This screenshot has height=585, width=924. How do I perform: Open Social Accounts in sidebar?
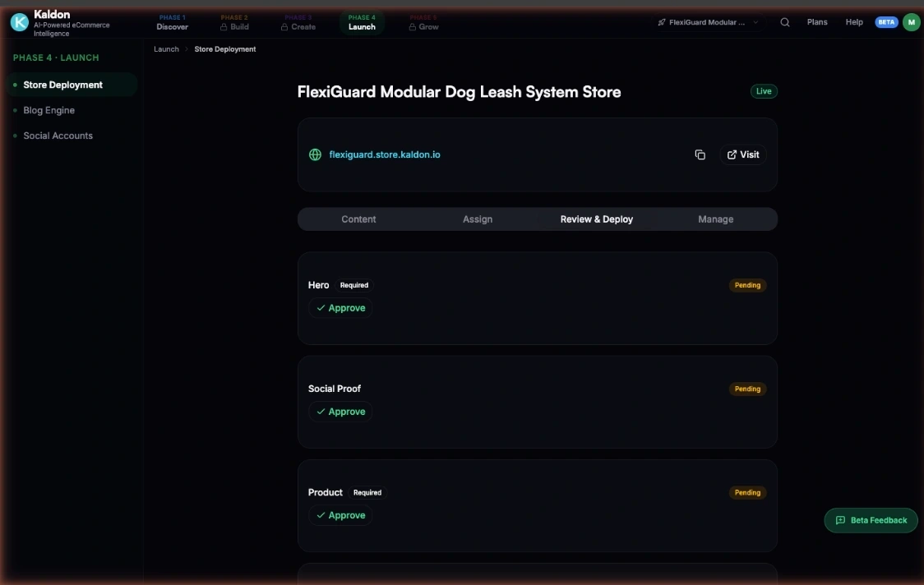click(58, 136)
